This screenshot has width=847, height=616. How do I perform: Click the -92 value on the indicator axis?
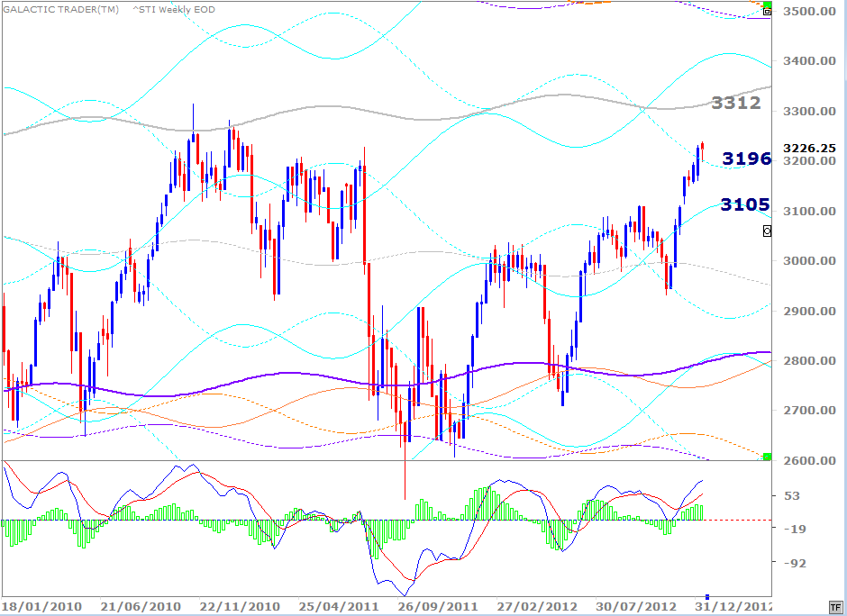[x=795, y=563]
